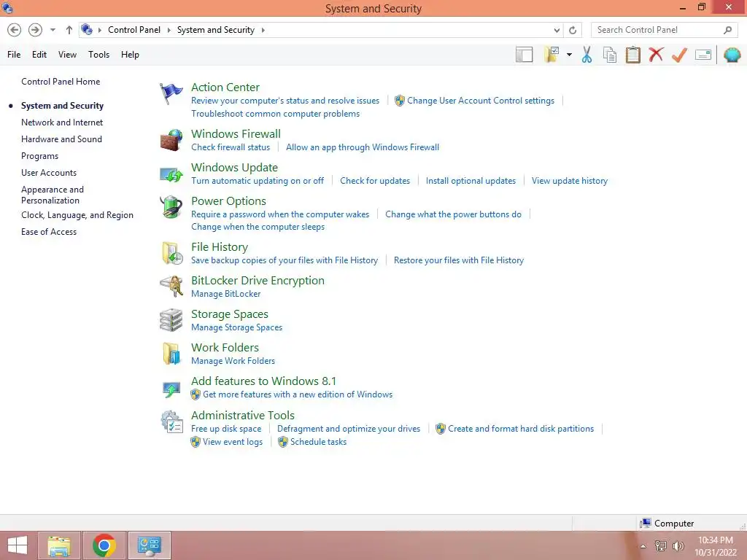The height and width of the screenshot is (560, 747).
Task: Open the Windows Start button
Action: click(18, 545)
